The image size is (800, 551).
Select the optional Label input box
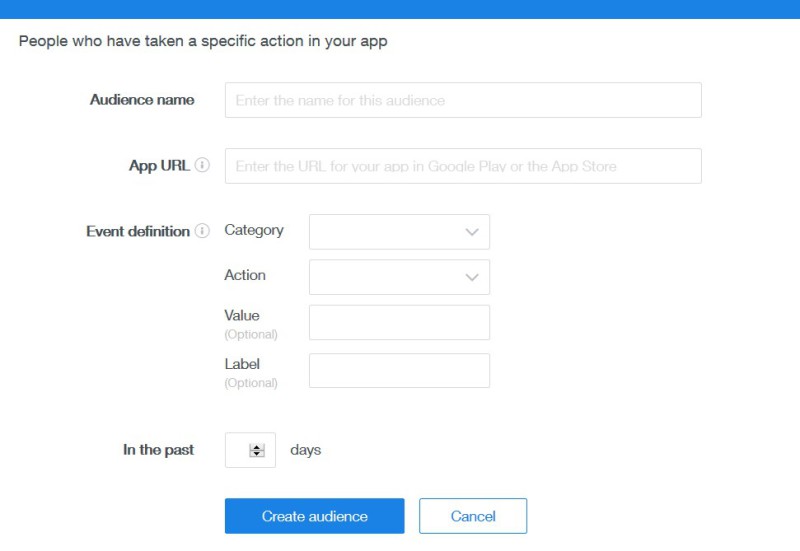pos(398,370)
